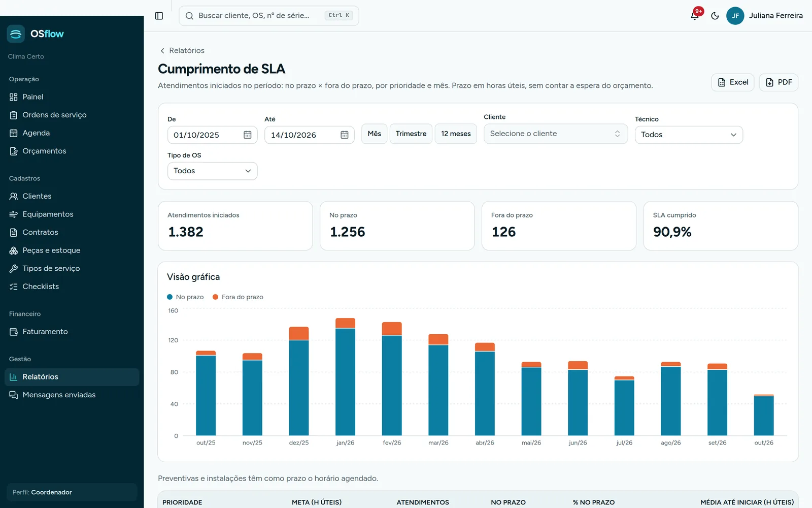The image size is (812, 508).
Task: Click the Orçamentos edit-document icon
Action: [14, 151]
